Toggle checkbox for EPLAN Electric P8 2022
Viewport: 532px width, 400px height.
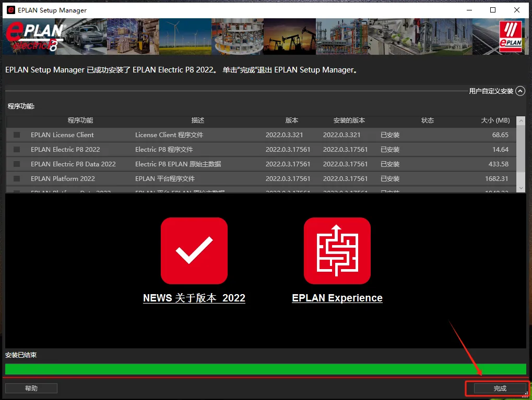[x=17, y=150]
